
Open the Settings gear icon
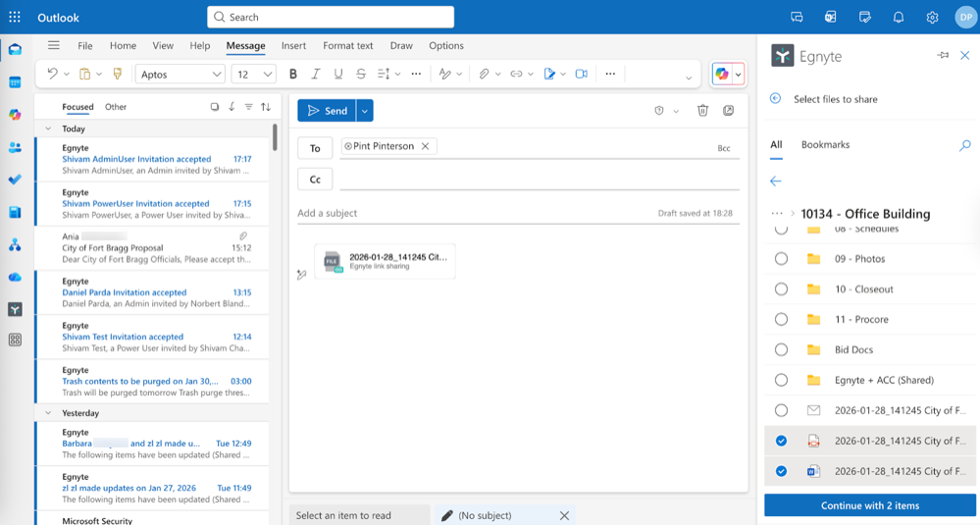(932, 17)
